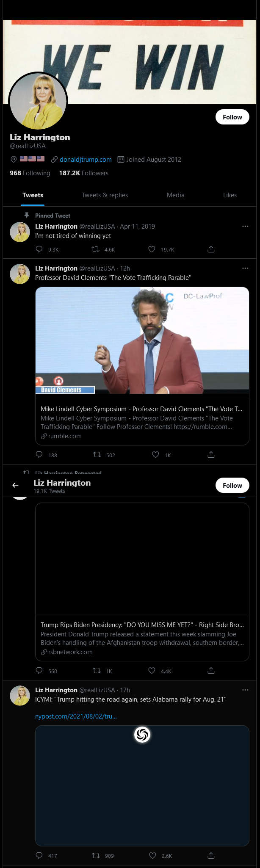This screenshot has height=868, width=260.
Task: Open the 17h tweet timestamp
Action: click(125, 690)
